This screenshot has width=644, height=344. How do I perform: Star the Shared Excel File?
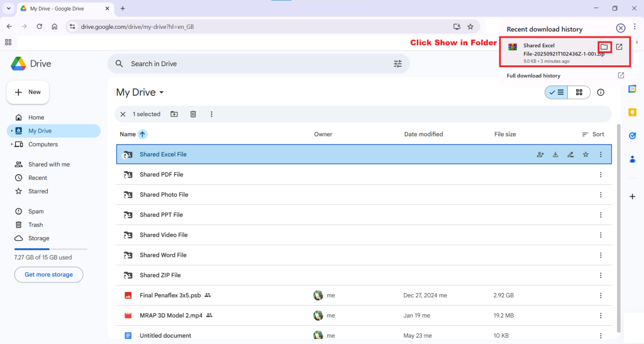(586, 155)
